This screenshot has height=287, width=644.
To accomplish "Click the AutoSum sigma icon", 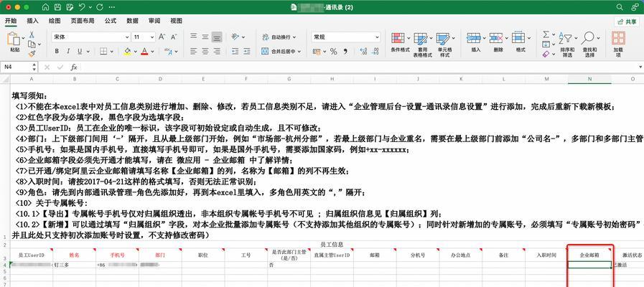I will tap(546, 34).
